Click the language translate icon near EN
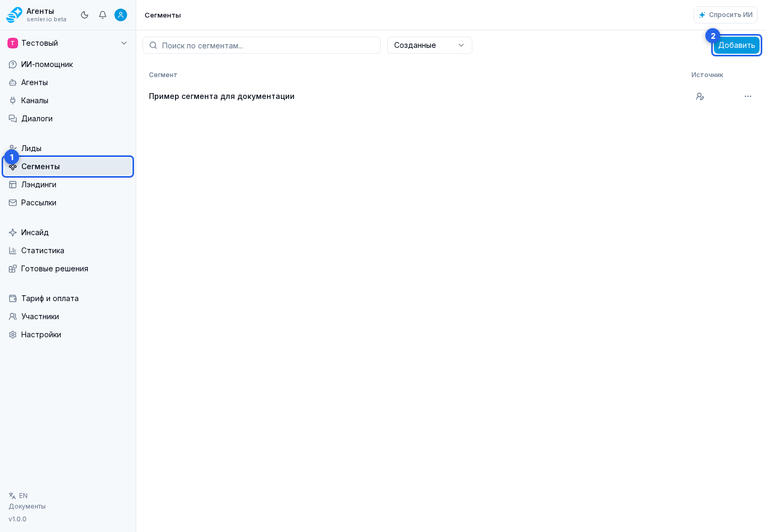This screenshot has height=532, width=766. [12, 496]
